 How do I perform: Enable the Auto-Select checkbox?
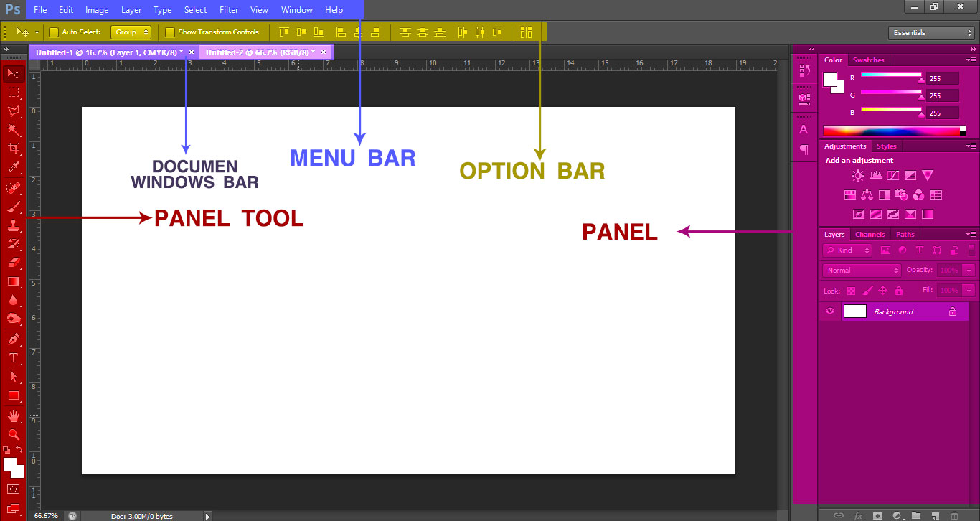[x=54, y=32]
